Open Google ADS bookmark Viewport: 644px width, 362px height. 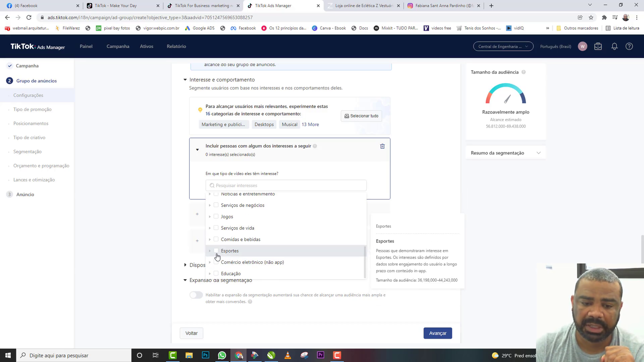tap(199, 28)
